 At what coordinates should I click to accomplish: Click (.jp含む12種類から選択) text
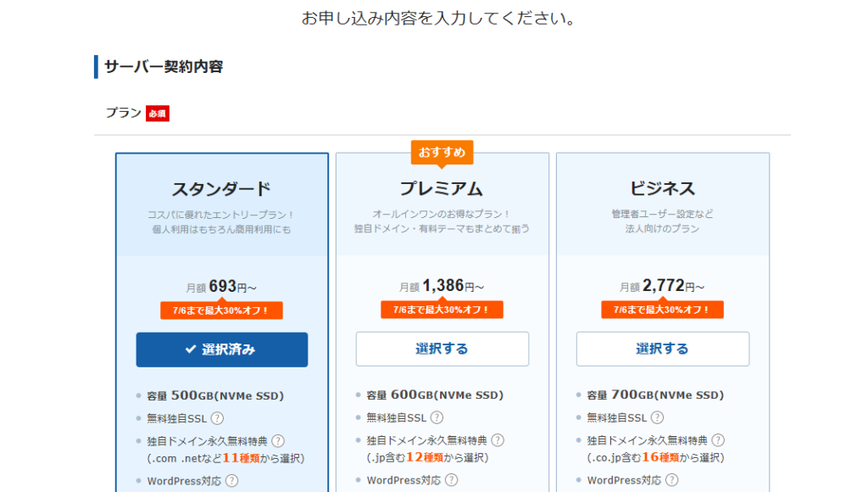tap(428, 458)
